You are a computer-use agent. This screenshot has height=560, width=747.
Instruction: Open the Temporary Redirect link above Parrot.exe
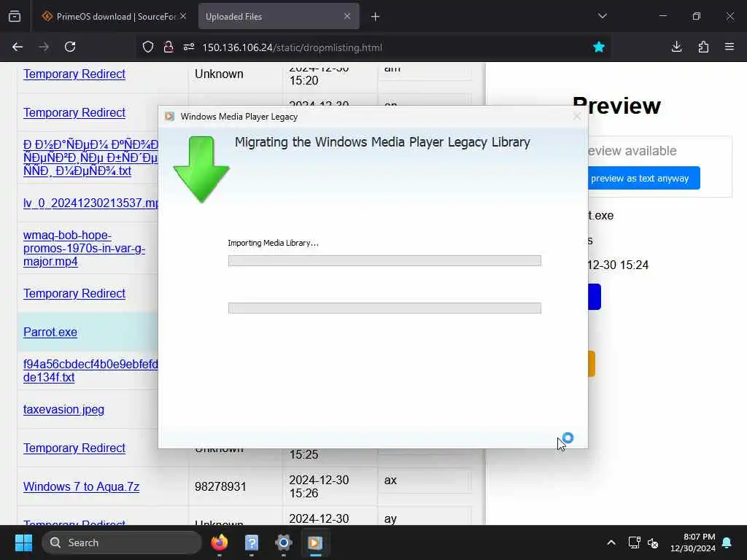coord(74,293)
